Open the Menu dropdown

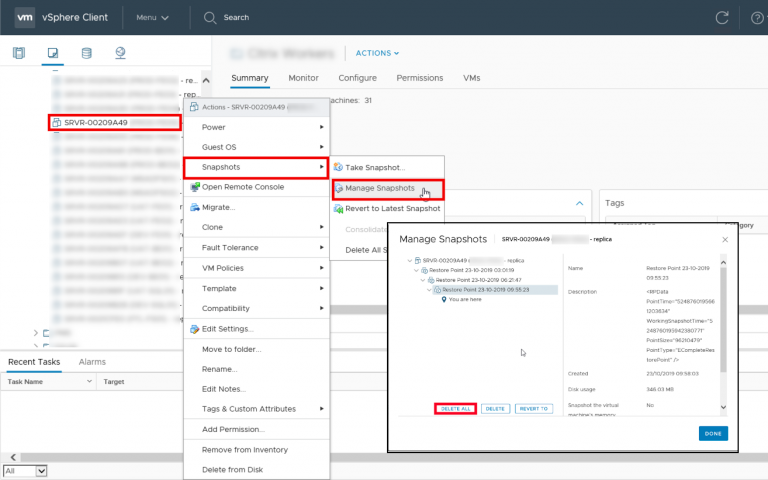pyautogui.click(x=152, y=18)
